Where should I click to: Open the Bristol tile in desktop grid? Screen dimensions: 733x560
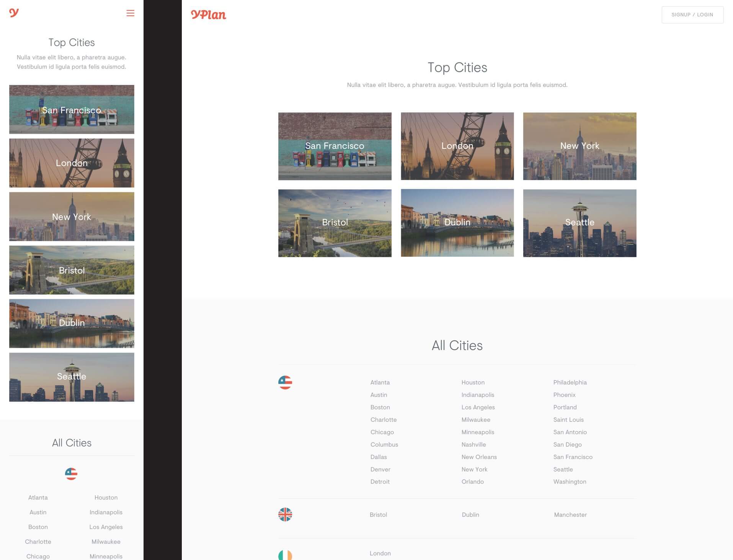click(x=335, y=223)
